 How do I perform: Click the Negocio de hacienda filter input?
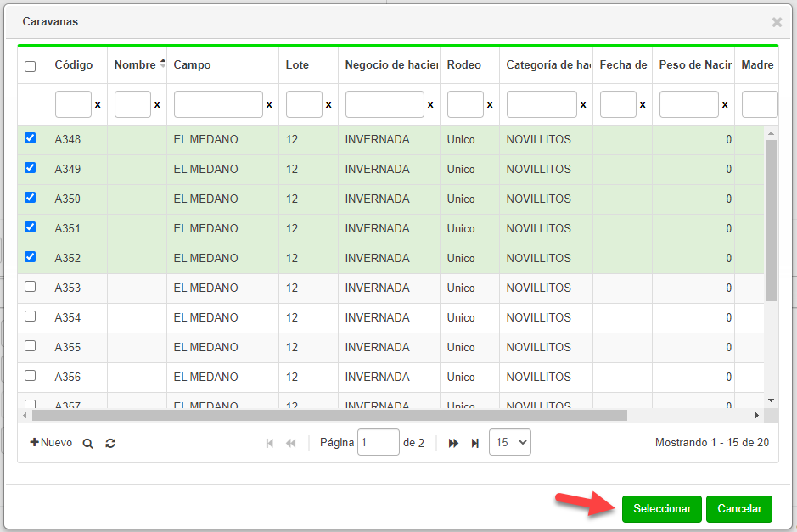[x=384, y=104]
